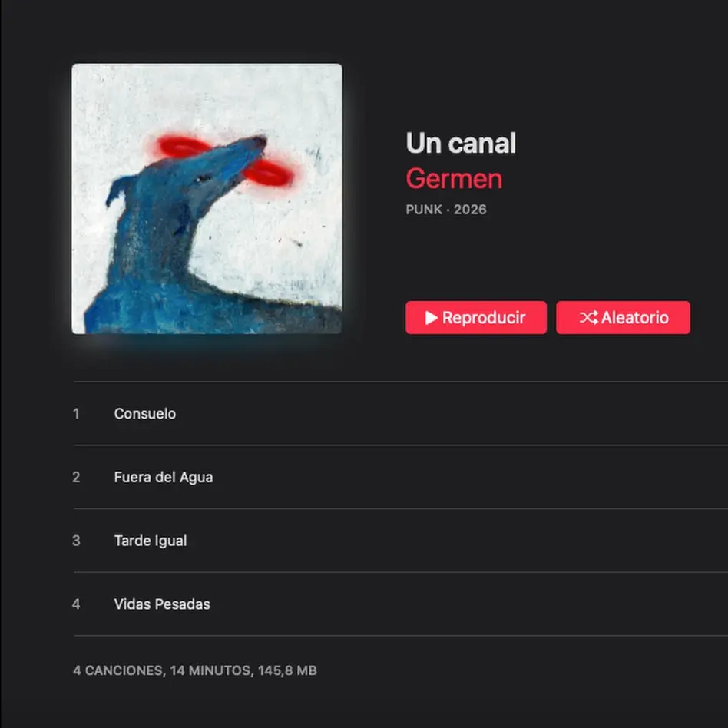Screen dimensions: 728x728
Task: Open the artist link Germen
Action: pyautogui.click(x=454, y=179)
